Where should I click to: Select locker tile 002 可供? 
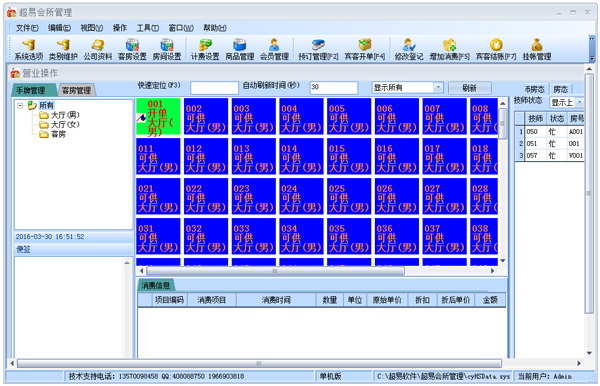point(206,116)
